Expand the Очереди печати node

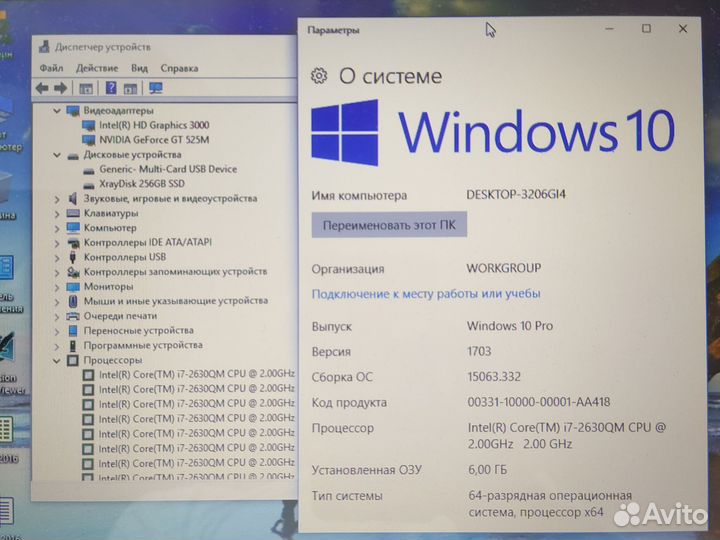[57, 317]
